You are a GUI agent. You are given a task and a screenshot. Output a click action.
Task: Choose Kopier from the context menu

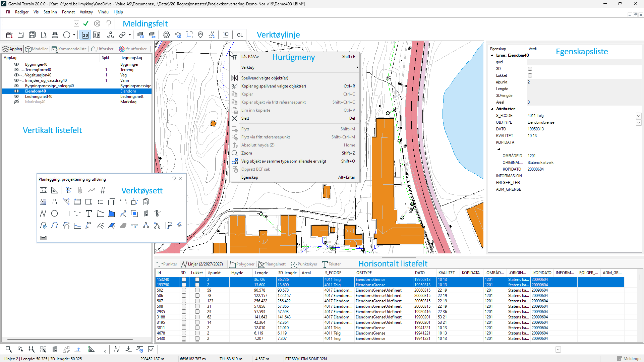(x=247, y=94)
